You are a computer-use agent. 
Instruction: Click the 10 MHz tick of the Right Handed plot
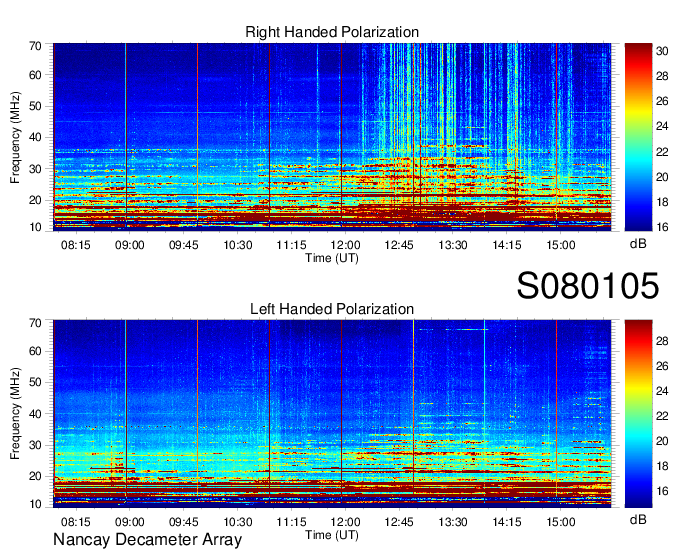tap(35, 227)
